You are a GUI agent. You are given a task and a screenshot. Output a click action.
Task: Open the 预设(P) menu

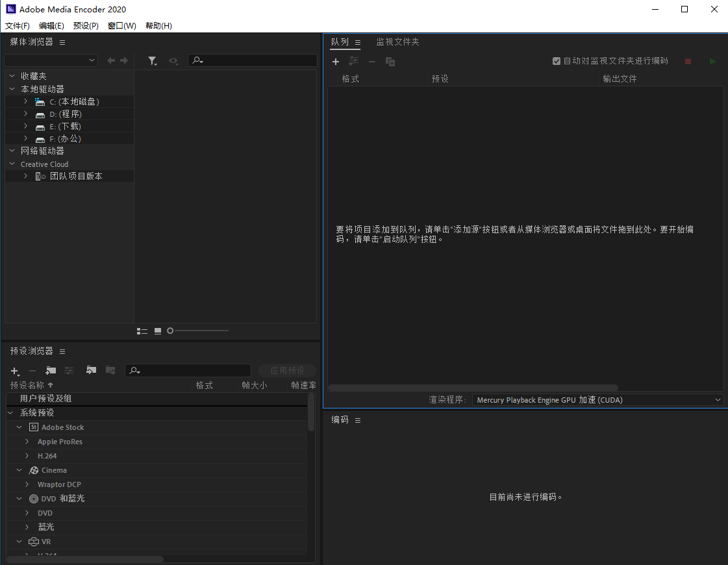[86, 26]
